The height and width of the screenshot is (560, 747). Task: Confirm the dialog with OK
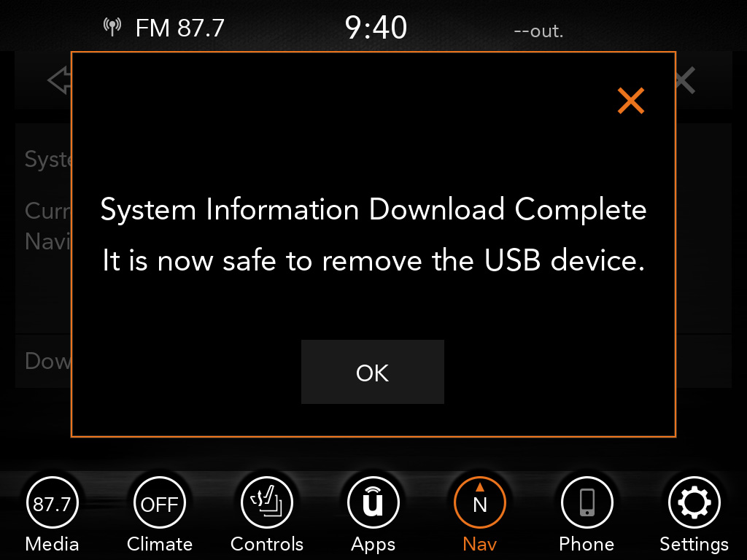coord(373,372)
